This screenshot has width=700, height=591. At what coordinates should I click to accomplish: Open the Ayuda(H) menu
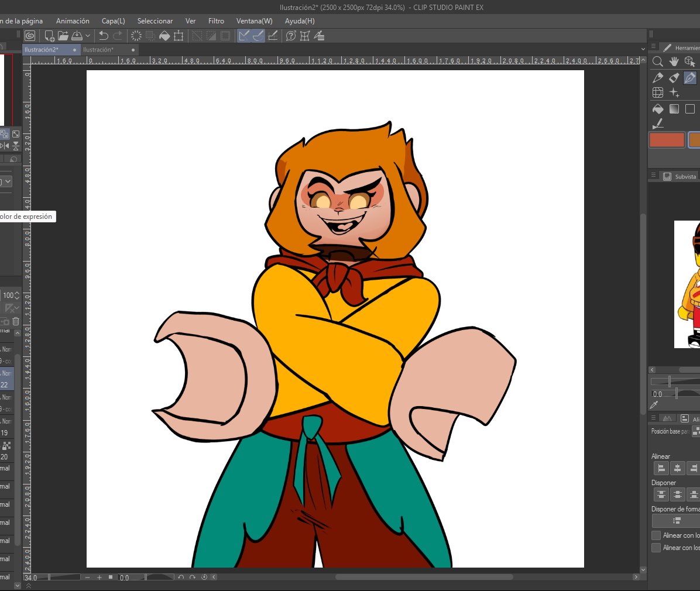tap(300, 21)
